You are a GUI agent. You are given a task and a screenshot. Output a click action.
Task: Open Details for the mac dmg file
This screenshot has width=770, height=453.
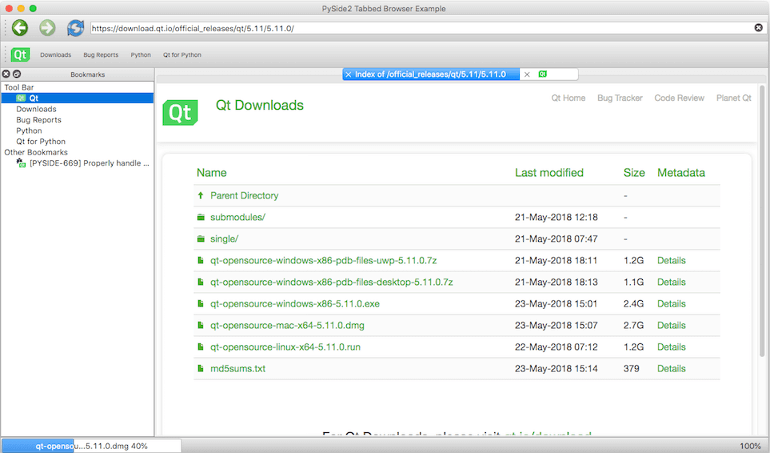671,325
